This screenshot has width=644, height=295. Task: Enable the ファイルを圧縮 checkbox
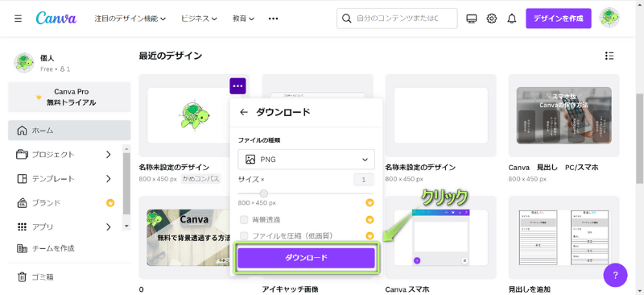click(244, 235)
